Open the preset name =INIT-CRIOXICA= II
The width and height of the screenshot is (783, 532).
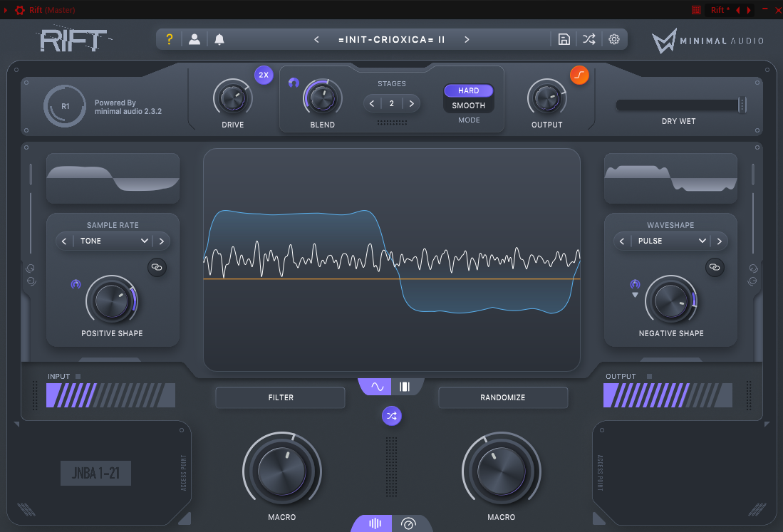tap(392, 39)
